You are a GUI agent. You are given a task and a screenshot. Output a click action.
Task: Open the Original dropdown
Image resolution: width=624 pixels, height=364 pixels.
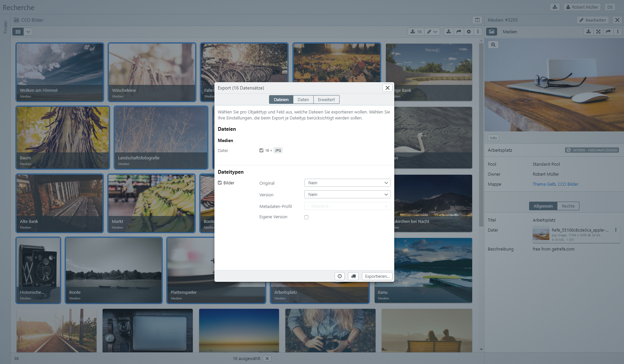(x=347, y=183)
